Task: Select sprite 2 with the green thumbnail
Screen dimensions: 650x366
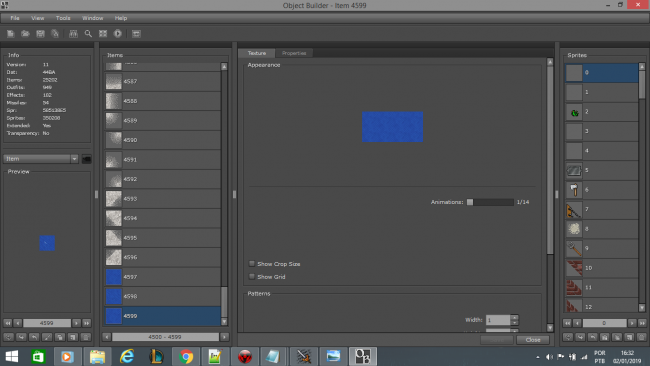Action: [x=601, y=112]
